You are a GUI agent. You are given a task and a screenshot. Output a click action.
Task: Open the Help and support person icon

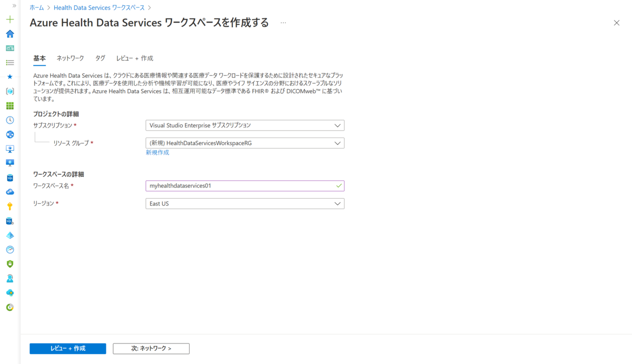point(9,278)
